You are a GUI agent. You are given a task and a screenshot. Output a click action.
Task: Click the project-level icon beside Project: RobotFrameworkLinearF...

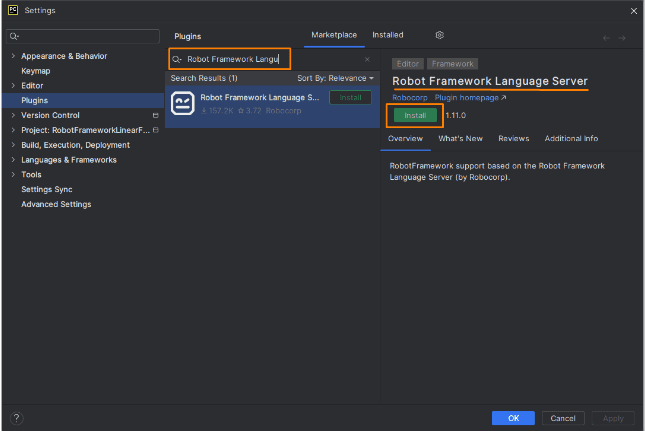tap(155, 130)
